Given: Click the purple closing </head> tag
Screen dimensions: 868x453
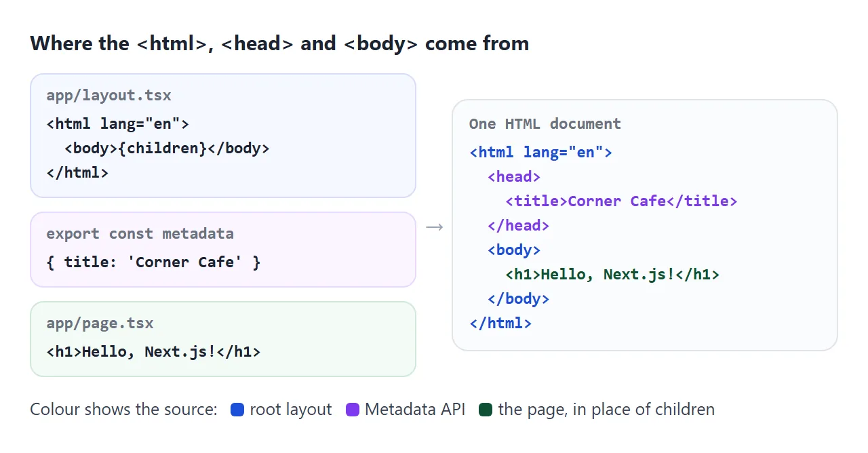Looking at the screenshot, I should 518,226.
